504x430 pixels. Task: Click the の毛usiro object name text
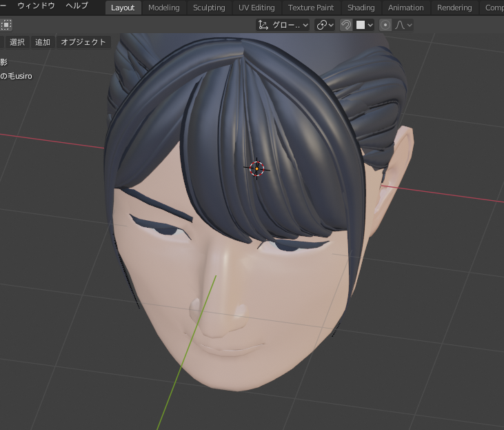pyautogui.click(x=16, y=77)
